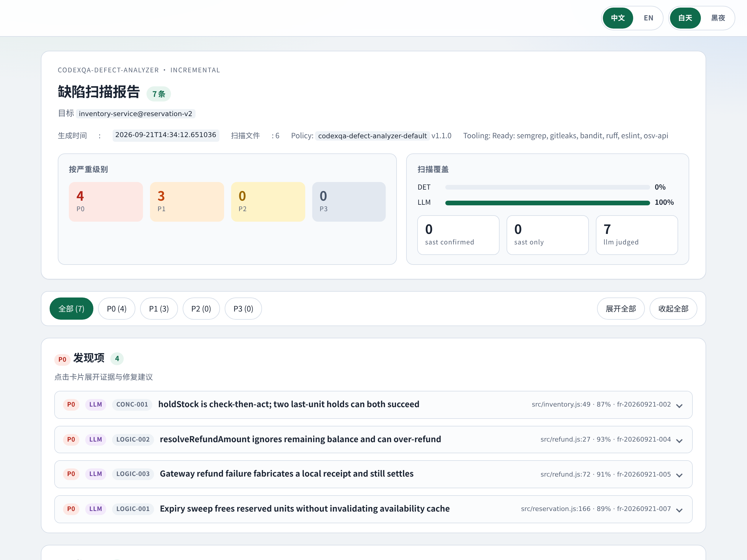Viewport: 747px width, 560px height.
Task: Click the inventory-service@reservation-v2 target tag
Action: pyautogui.click(x=135, y=114)
